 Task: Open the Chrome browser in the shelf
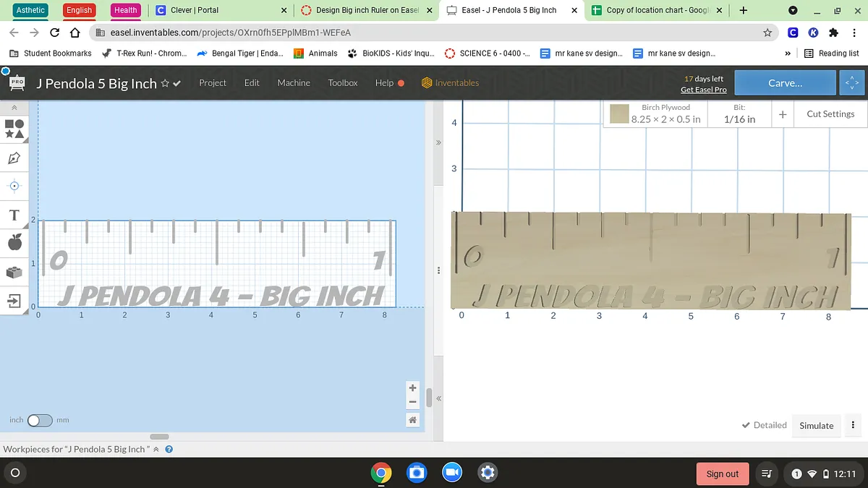[381, 473]
